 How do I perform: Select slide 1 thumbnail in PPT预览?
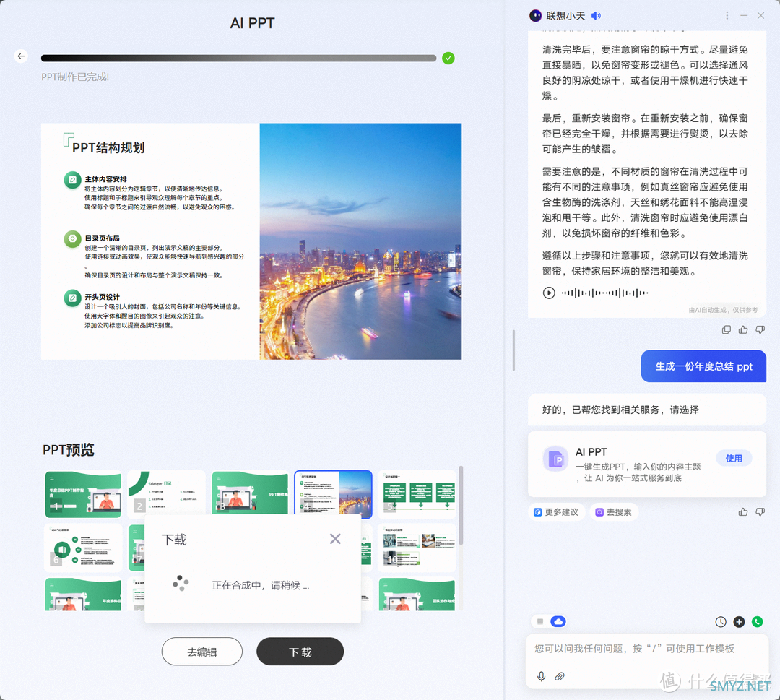(x=83, y=495)
